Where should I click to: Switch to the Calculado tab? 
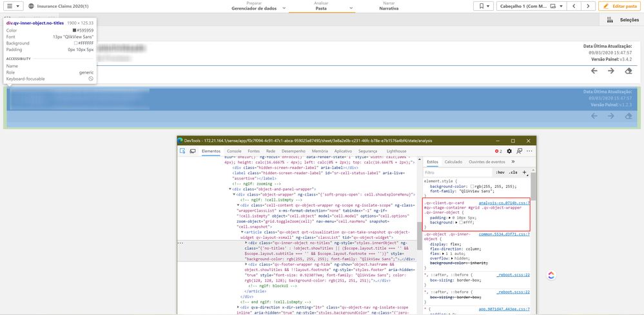[453, 162]
